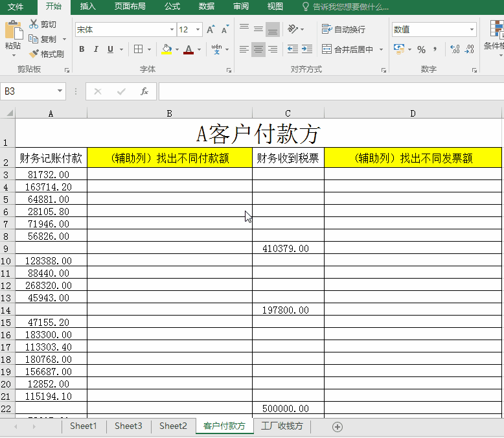Open number format dialog launcher
504x438 pixels.
[474, 70]
